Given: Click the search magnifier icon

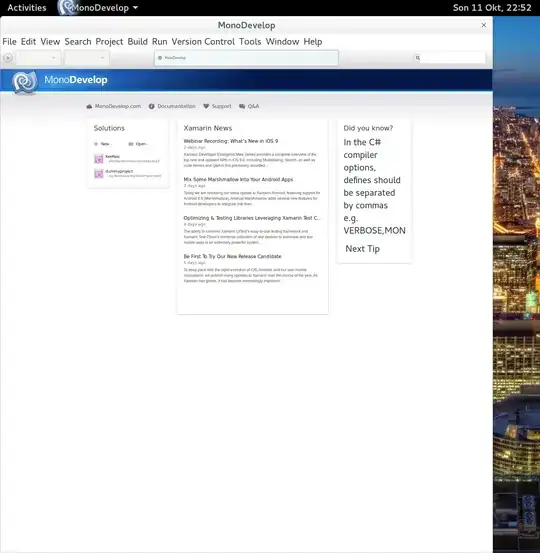Looking at the screenshot, I should click(x=418, y=58).
